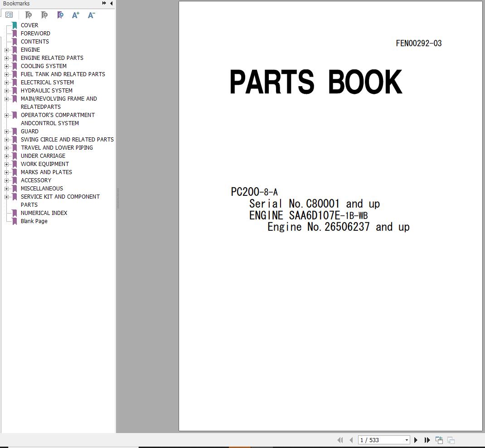485x448 pixels.
Task: Expand the MISCELLANEOUS bookmark
Action: point(6,189)
